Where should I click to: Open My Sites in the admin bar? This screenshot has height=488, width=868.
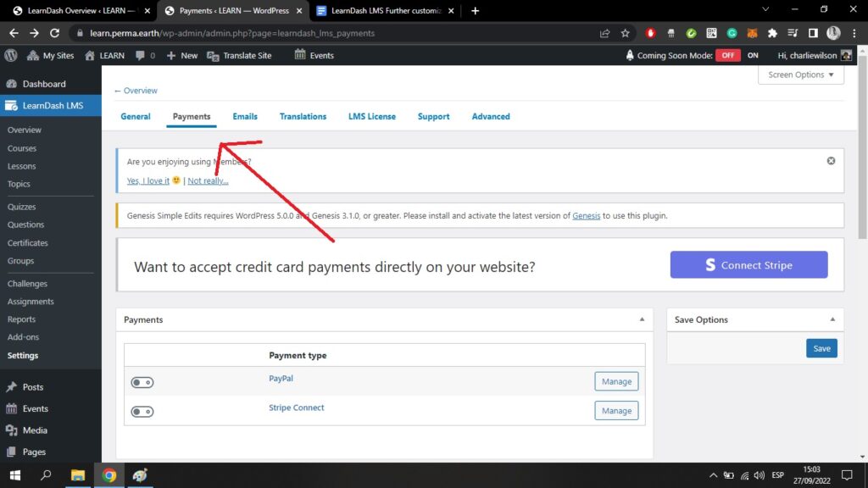tap(51, 55)
